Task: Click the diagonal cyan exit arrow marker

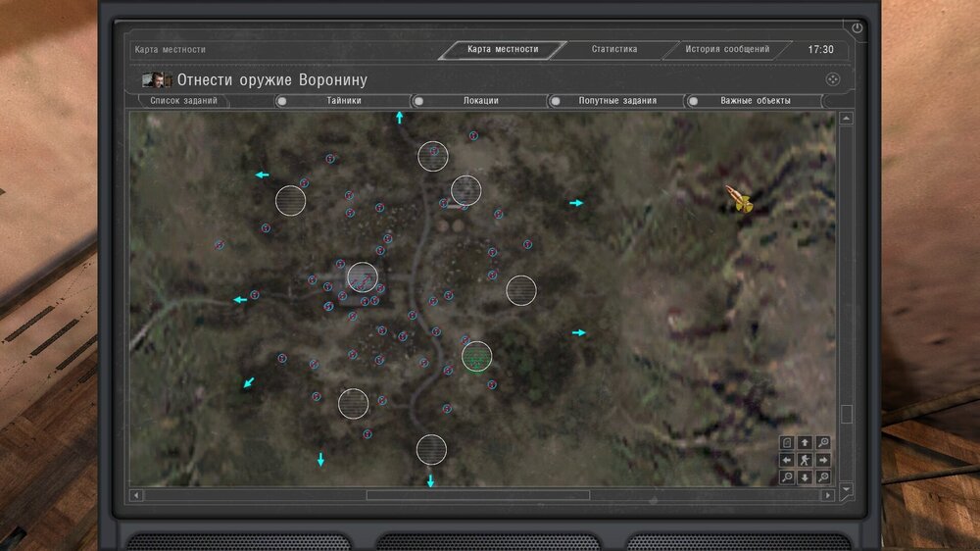Action: point(249,382)
